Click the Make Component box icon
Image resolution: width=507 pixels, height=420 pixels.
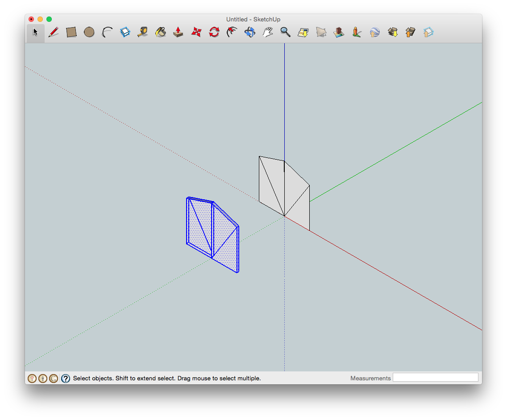point(125,32)
